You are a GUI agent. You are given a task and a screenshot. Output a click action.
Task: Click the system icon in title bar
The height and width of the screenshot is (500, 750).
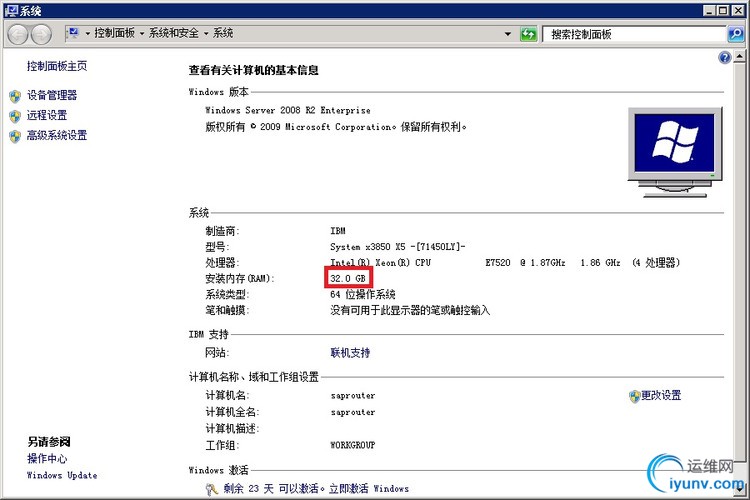click(x=11, y=10)
